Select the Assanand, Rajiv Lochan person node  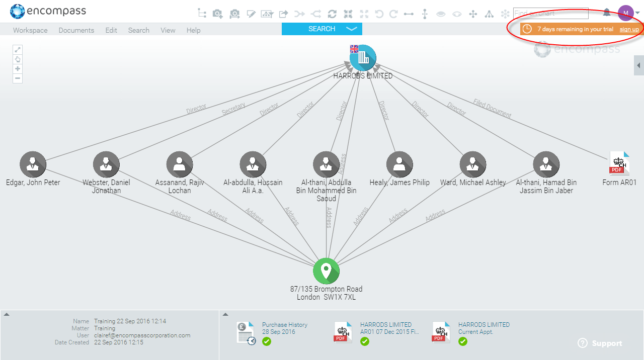click(x=180, y=164)
